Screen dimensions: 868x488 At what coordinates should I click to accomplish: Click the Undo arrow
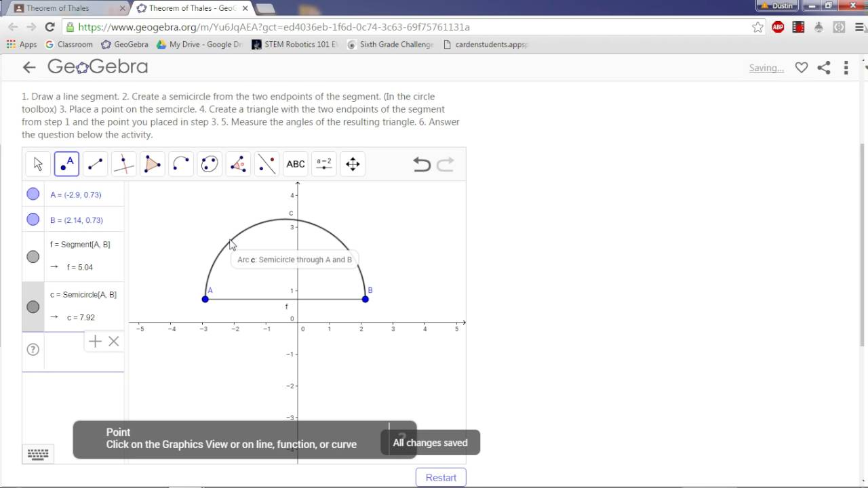click(x=422, y=164)
